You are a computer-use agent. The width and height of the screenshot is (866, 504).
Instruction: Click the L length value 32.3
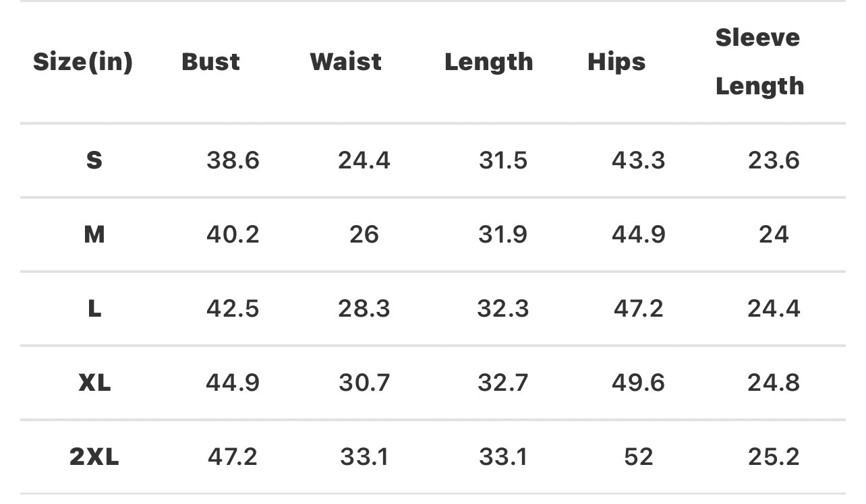(x=503, y=309)
